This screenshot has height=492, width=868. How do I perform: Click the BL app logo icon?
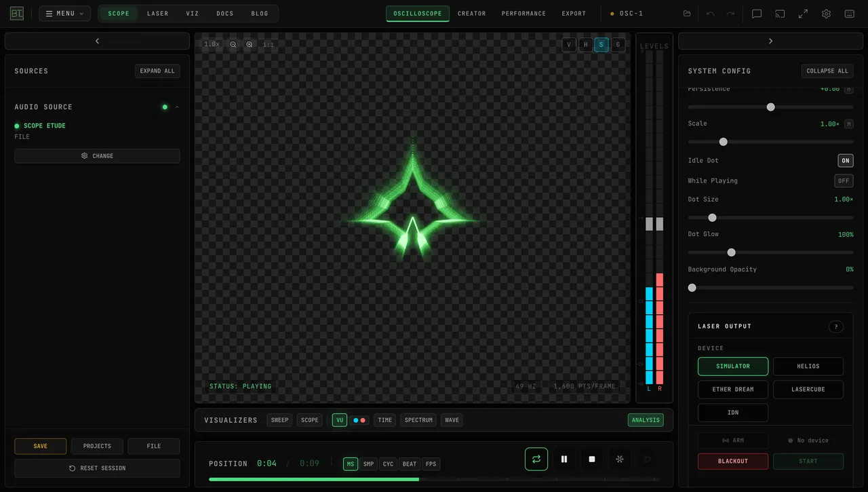17,14
